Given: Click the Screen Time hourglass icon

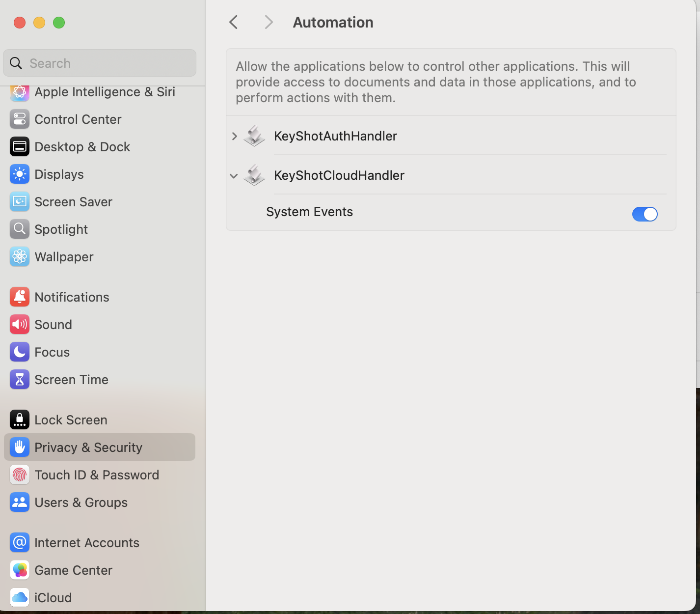Looking at the screenshot, I should 20,380.
